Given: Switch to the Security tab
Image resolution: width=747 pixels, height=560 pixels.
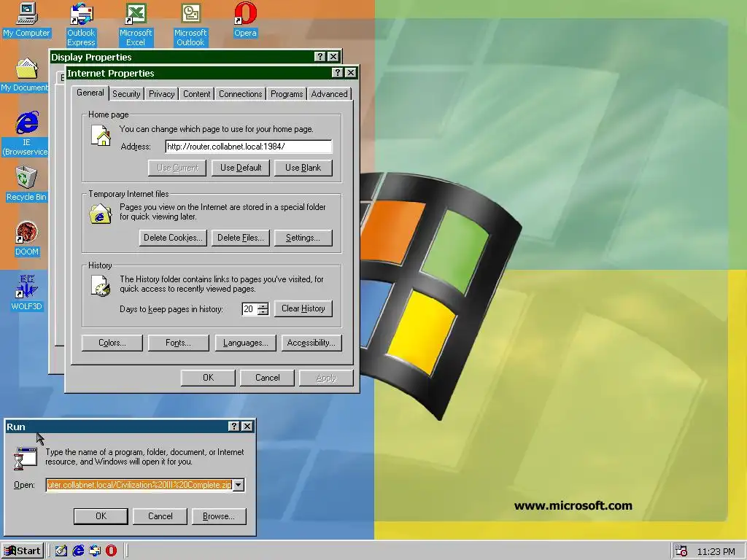Looking at the screenshot, I should (126, 94).
